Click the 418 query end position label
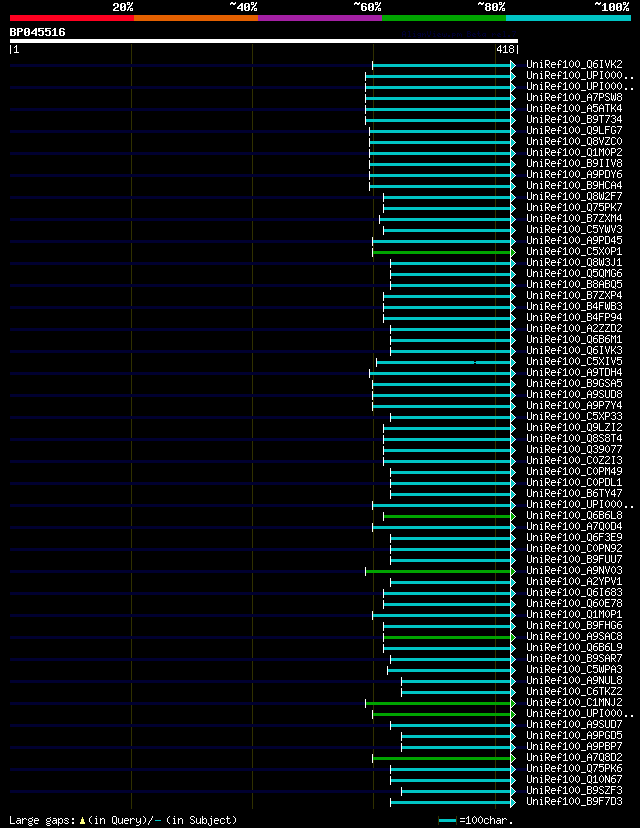The height and width of the screenshot is (828, 640). coord(505,50)
